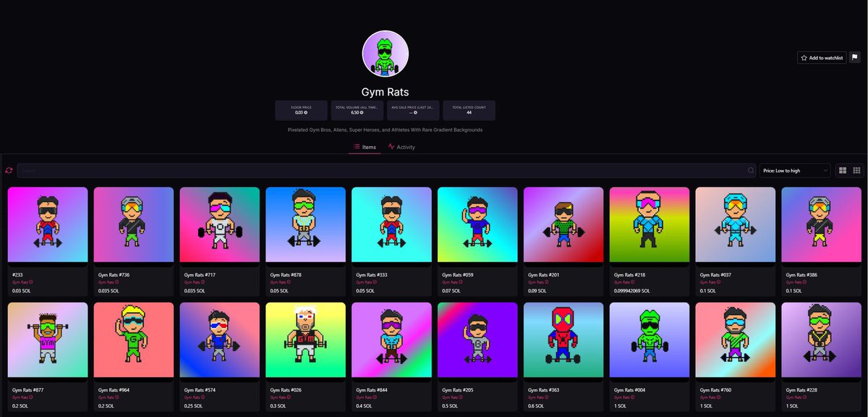This screenshot has width=868, height=417.
Task: Click verified badge on Gym Rats #037 card
Action: tap(720, 282)
